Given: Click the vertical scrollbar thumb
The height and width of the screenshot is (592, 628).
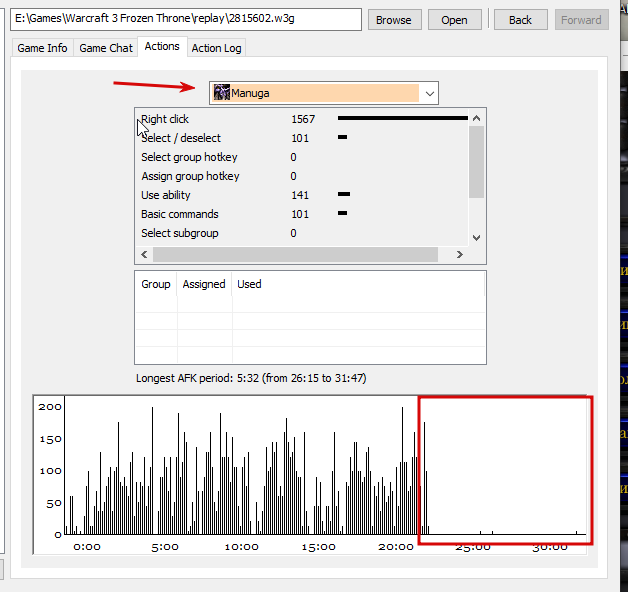Looking at the screenshot, I should coord(476,162).
